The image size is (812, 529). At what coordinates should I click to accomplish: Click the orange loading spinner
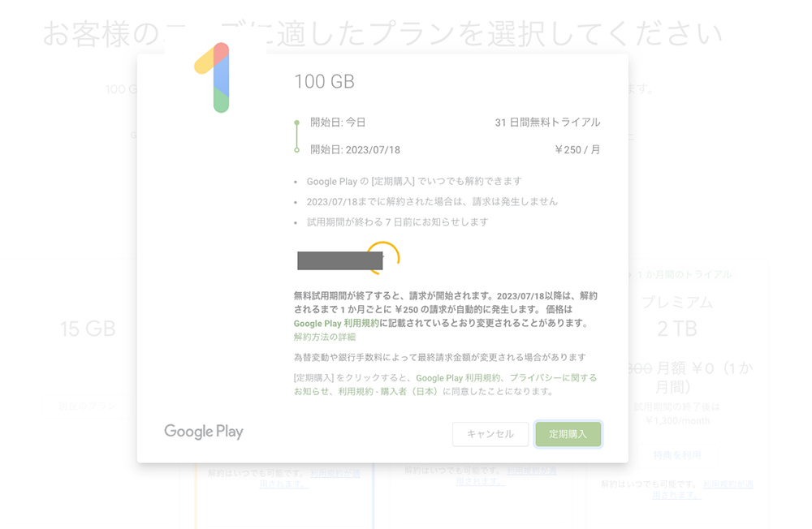coord(384,257)
